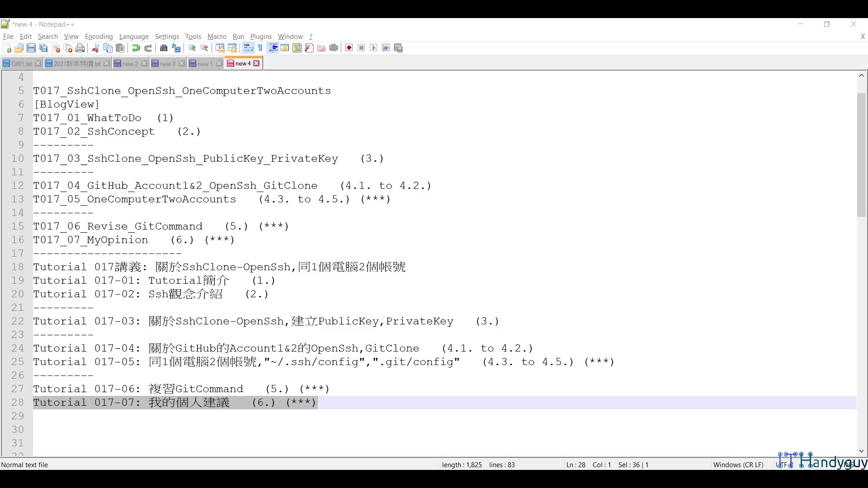Click the Save All icon
This screenshot has width=868, height=488.
43,48
